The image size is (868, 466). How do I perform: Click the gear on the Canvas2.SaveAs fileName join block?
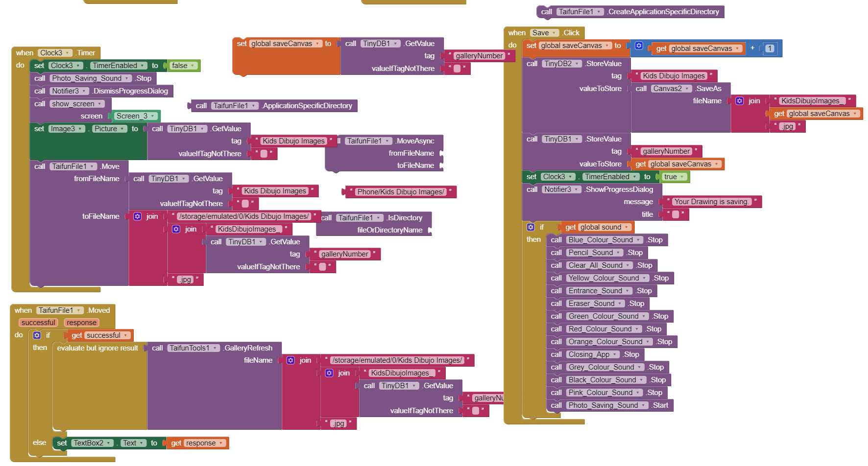coord(740,101)
